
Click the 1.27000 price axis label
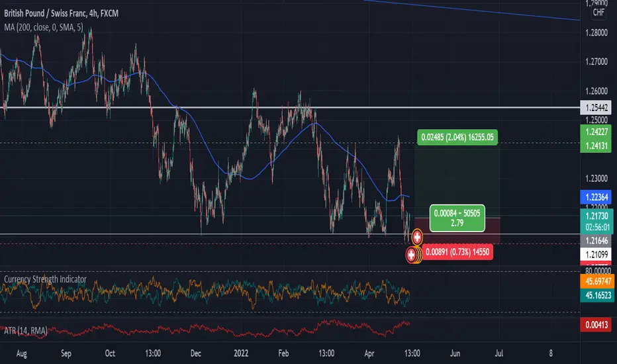pyautogui.click(x=596, y=62)
